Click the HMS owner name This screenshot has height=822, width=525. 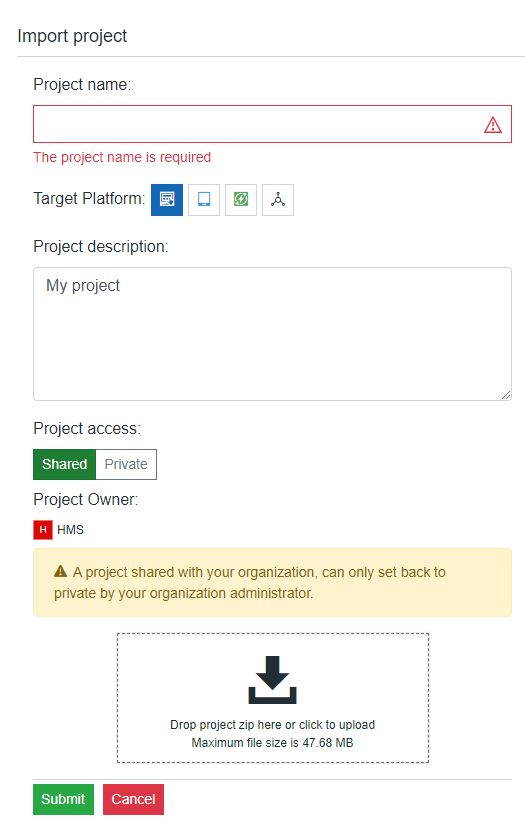pyautogui.click(x=70, y=529)
